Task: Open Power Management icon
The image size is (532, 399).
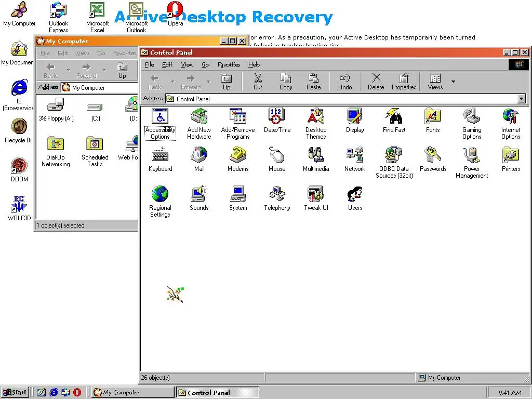Action: tap(472, 163)
